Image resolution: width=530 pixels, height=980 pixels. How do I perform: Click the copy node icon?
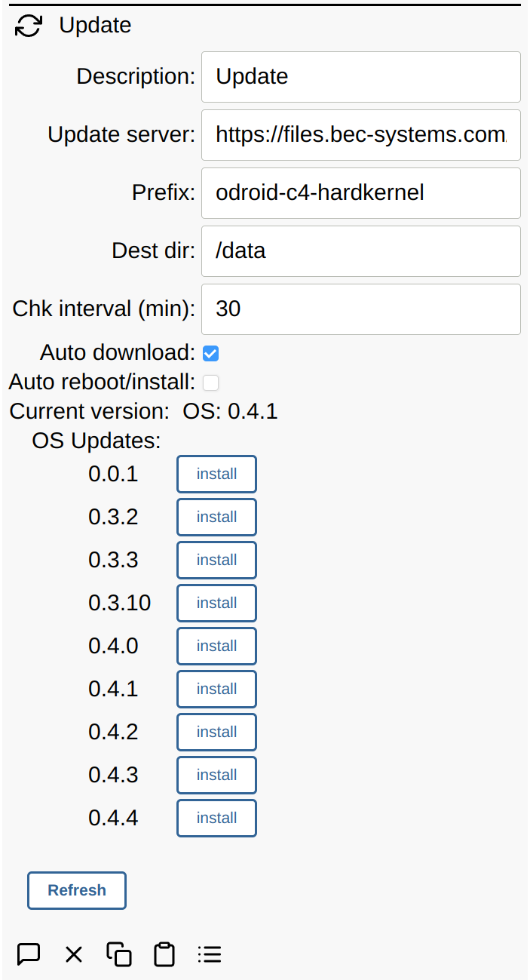(x=119, y=954)
